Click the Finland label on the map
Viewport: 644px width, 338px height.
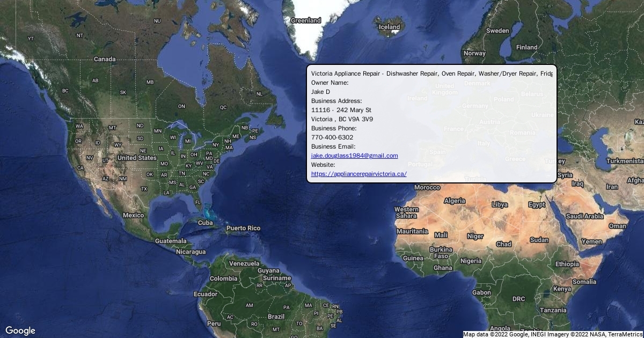[x=526, y=47]
